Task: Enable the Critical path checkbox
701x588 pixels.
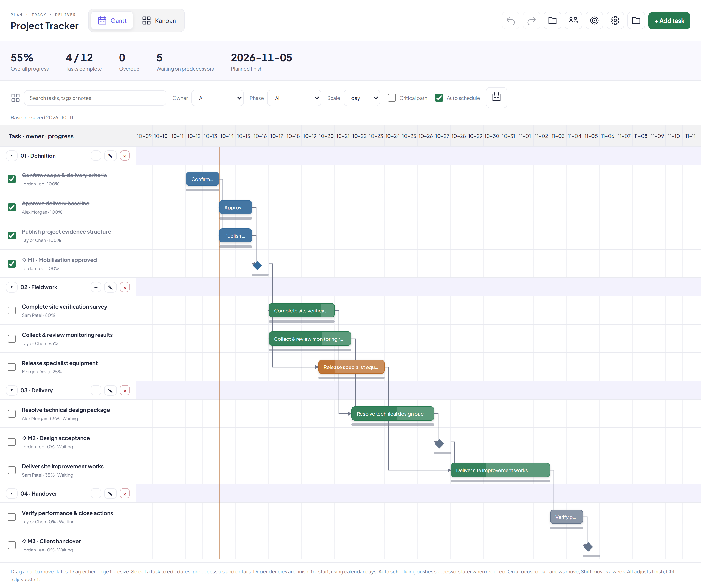Action: coord(392,98)
